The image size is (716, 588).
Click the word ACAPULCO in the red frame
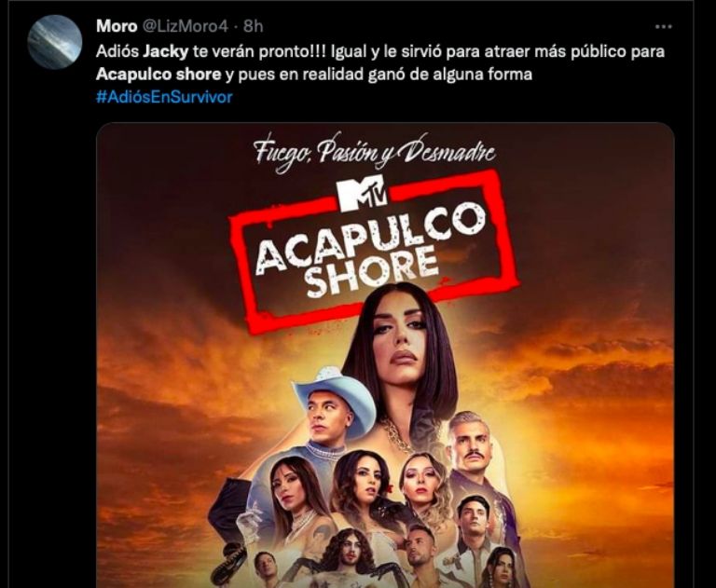tap(371, 239)
